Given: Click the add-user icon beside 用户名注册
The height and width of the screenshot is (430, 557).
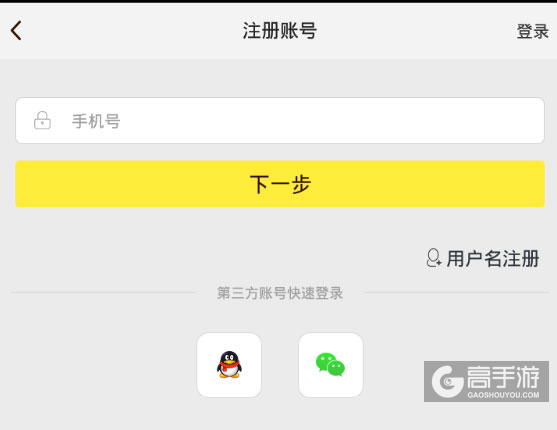Looking at the screenshot, I should coord(434,258).
